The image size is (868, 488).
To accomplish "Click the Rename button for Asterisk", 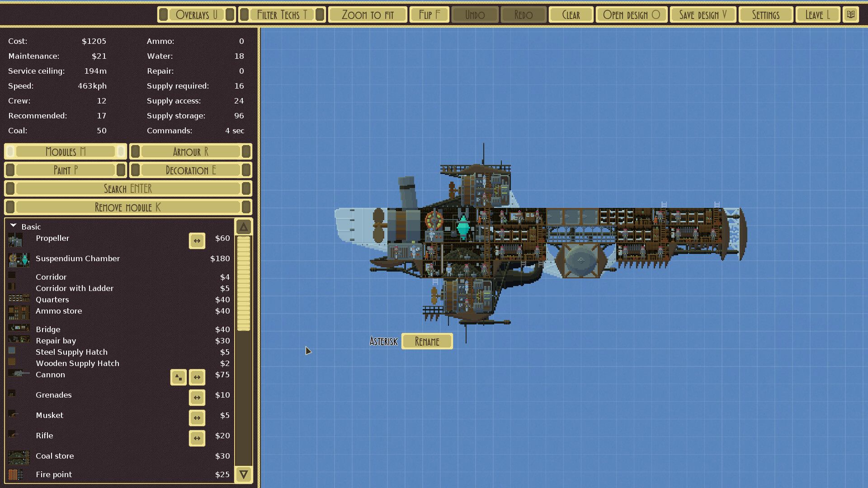I will click(x=427, y=341).
